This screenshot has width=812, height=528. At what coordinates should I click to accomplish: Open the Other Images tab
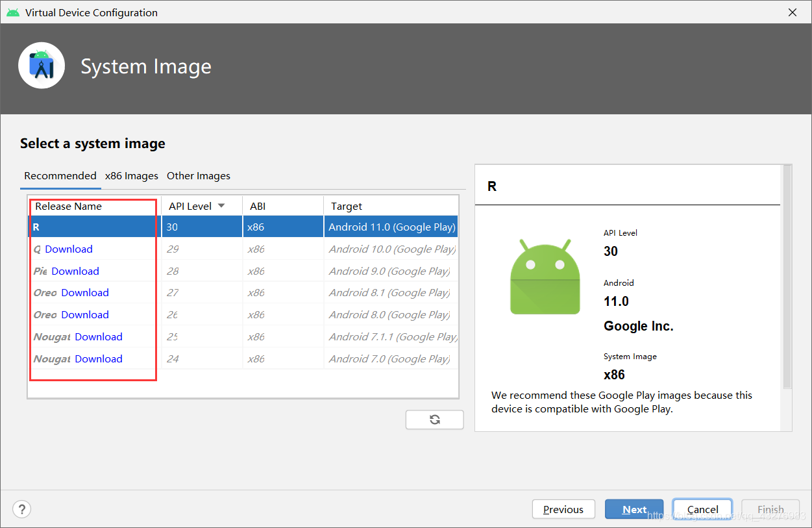(x=199, y=176)
